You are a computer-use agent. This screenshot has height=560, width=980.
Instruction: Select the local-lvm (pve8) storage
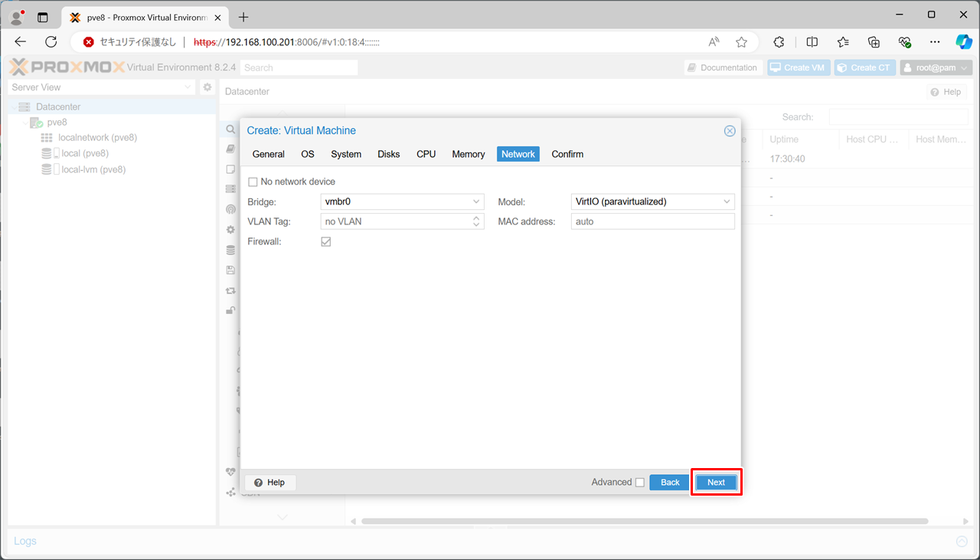pyautogui.click(x=93, y=169)
